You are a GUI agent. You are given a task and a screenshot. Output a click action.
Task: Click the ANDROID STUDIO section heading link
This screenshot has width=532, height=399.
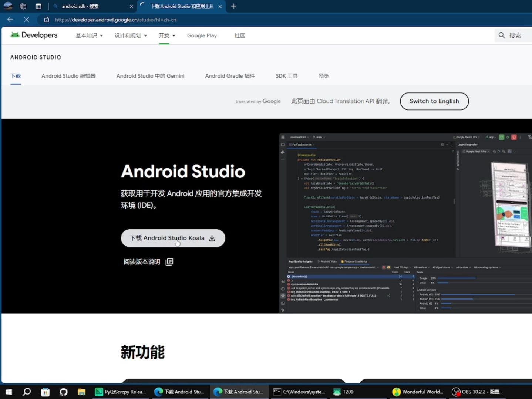click(36, 57)
